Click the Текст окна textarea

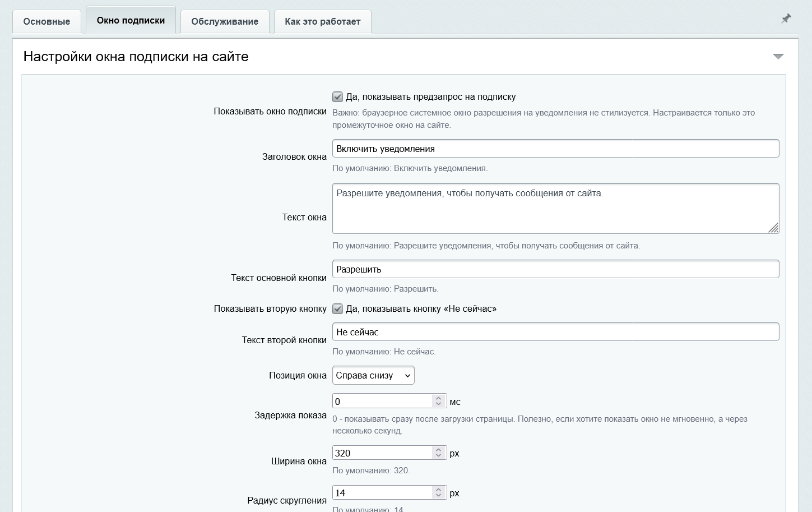click(555, 209)
